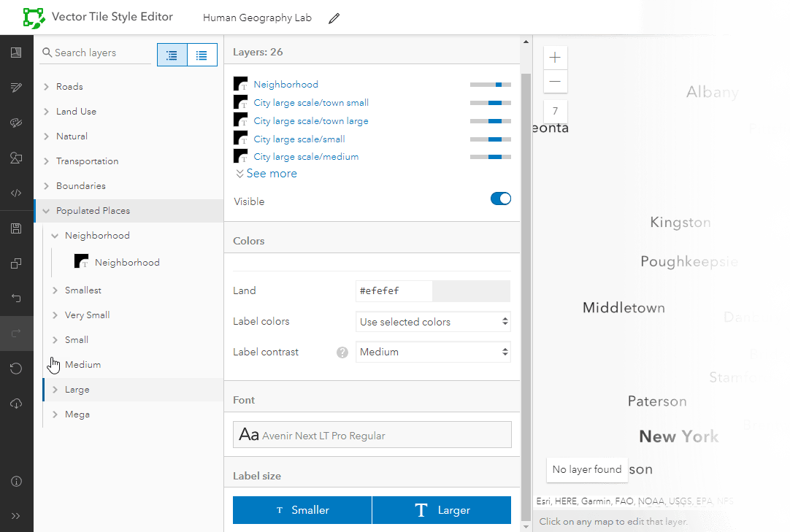Click the See more link
The width and height of the screenshot is (790, 532).
click(x=266, y=174)
